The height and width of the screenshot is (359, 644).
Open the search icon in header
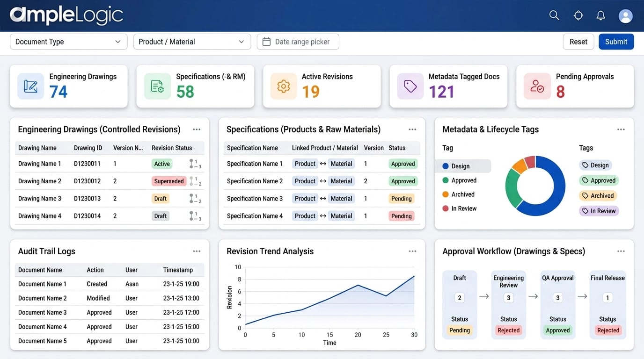click(554, 15)
